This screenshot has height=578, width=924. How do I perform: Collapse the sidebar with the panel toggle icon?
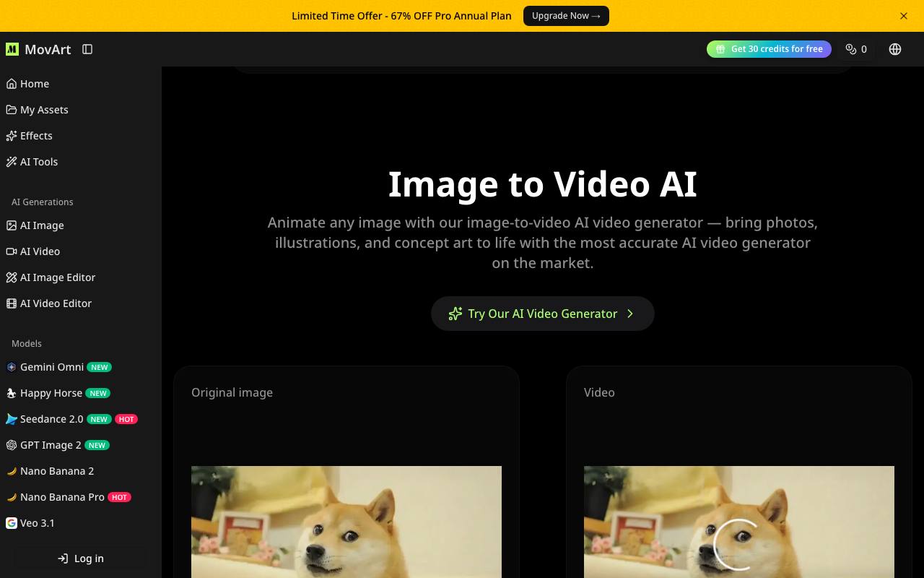pyautogui.click(x=87, y=49)
